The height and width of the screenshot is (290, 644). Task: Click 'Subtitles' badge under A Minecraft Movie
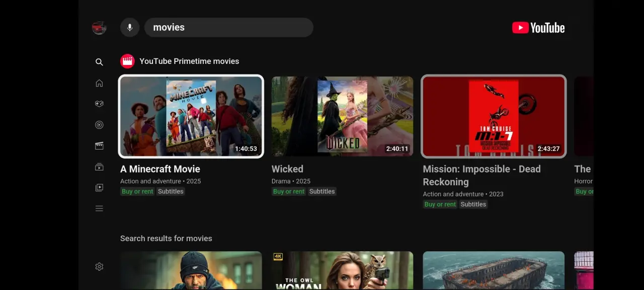coord(171,191)
